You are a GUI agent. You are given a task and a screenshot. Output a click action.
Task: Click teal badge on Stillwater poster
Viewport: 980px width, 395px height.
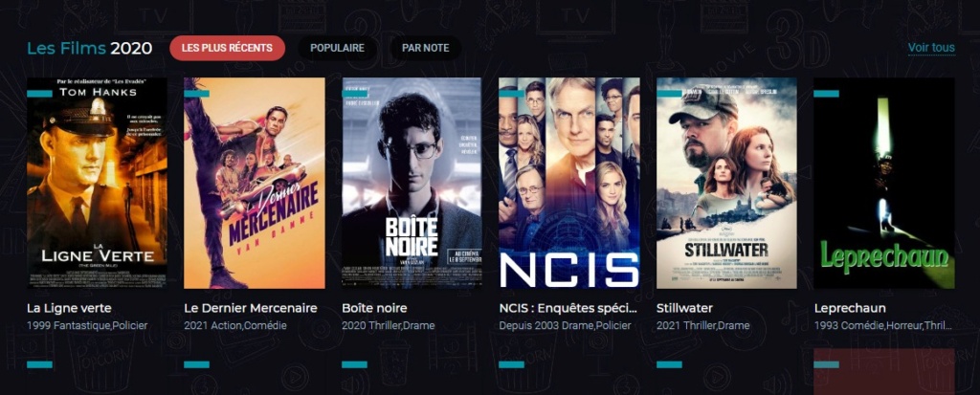pos(669,94)
